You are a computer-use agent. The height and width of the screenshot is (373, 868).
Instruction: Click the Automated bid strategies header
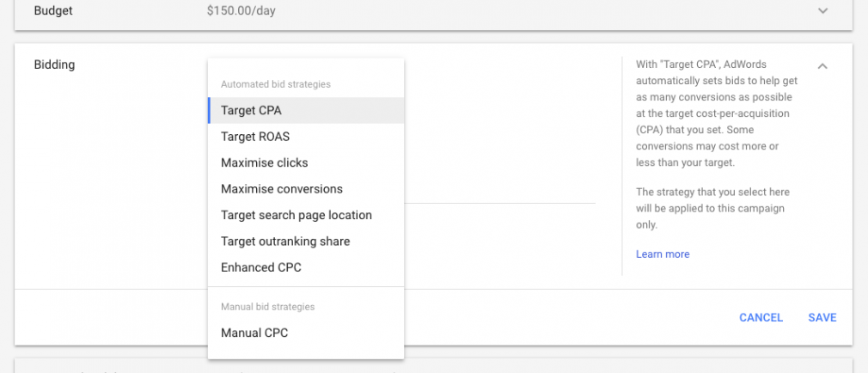pos(276,84)
